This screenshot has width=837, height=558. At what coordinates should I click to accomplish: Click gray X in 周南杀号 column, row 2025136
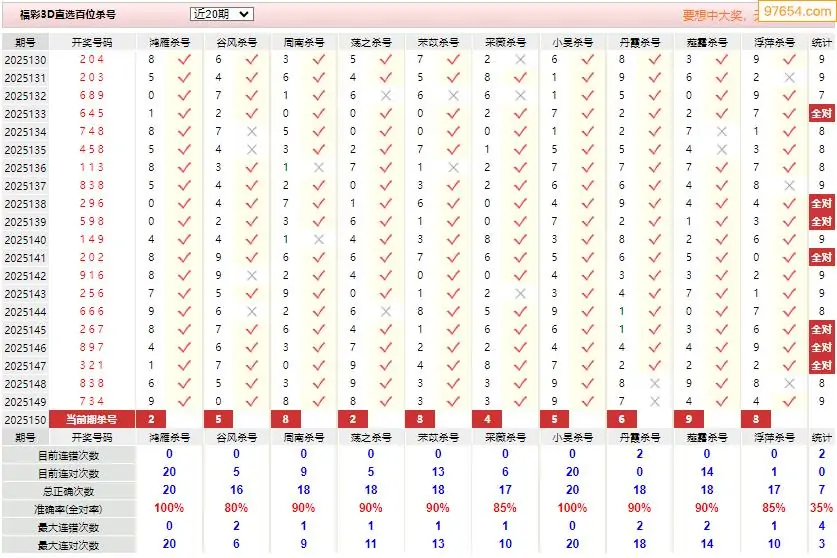(x=319, y=168)
